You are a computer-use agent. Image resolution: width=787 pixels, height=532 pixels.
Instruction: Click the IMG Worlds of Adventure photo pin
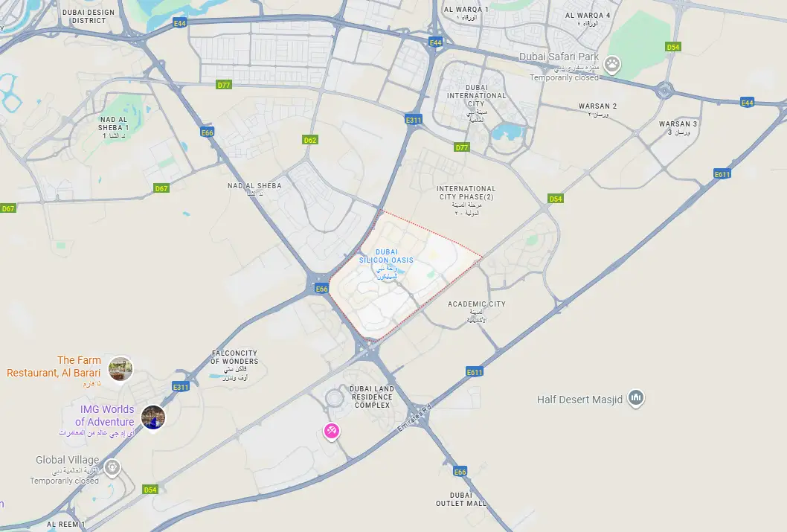[x=153, y=417]
